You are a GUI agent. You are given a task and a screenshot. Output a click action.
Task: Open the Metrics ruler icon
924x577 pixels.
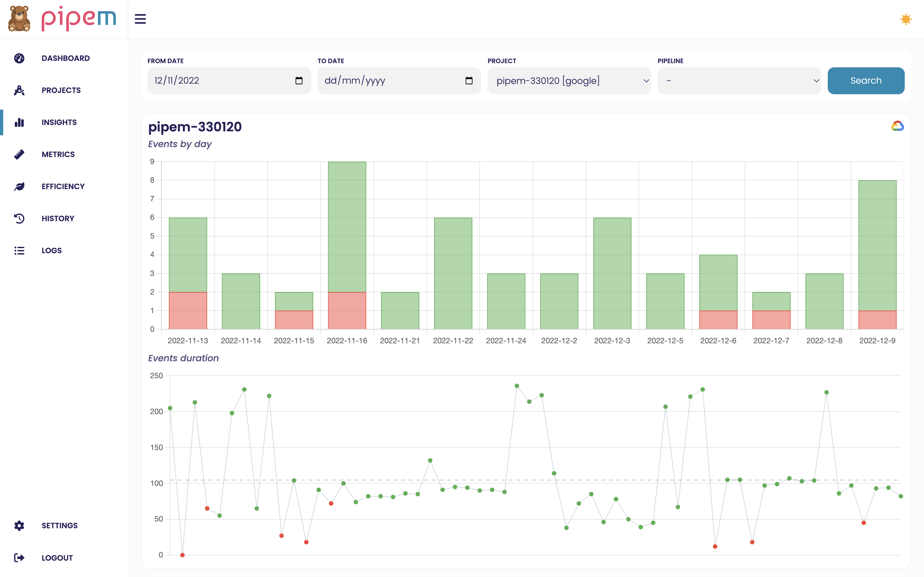19,154
